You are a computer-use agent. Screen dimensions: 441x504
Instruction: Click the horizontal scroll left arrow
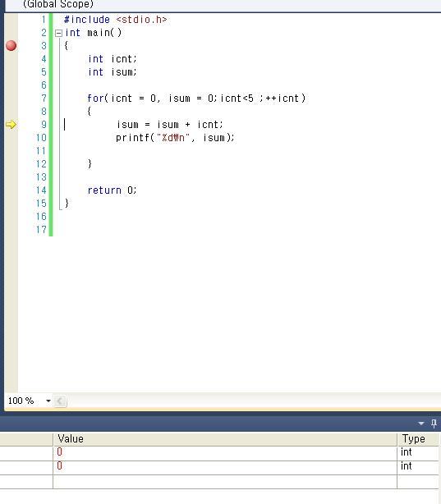coord(60,401)
